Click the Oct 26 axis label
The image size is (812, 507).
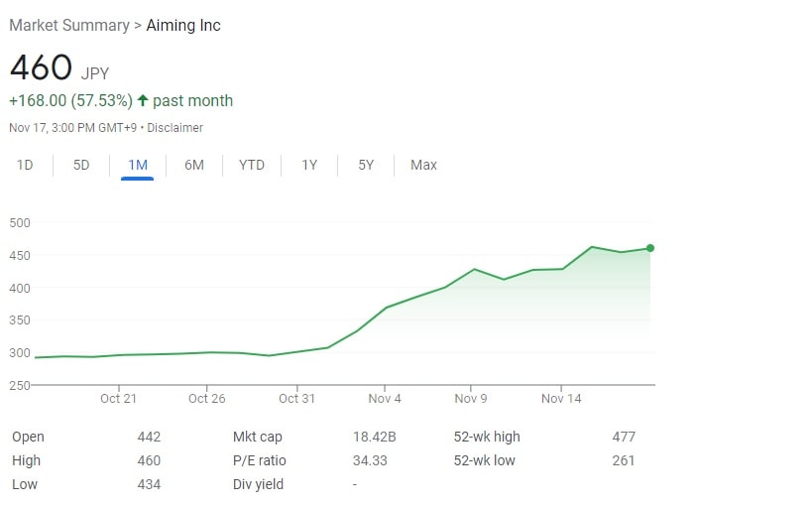click(x=206, y=399)
